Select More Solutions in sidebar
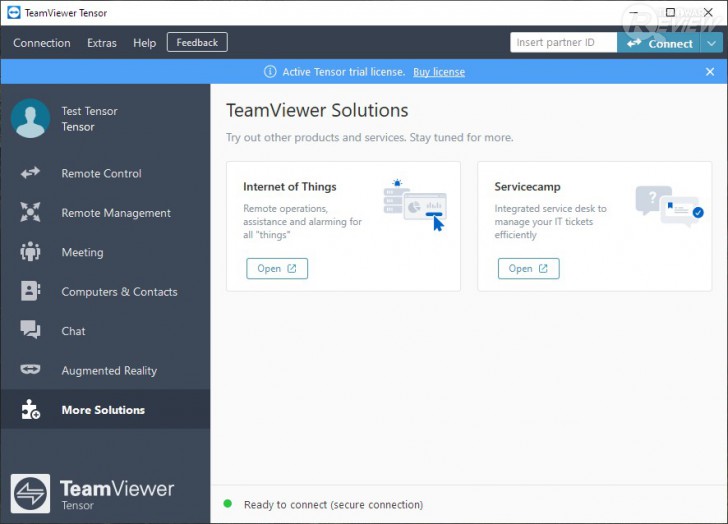 105,409
